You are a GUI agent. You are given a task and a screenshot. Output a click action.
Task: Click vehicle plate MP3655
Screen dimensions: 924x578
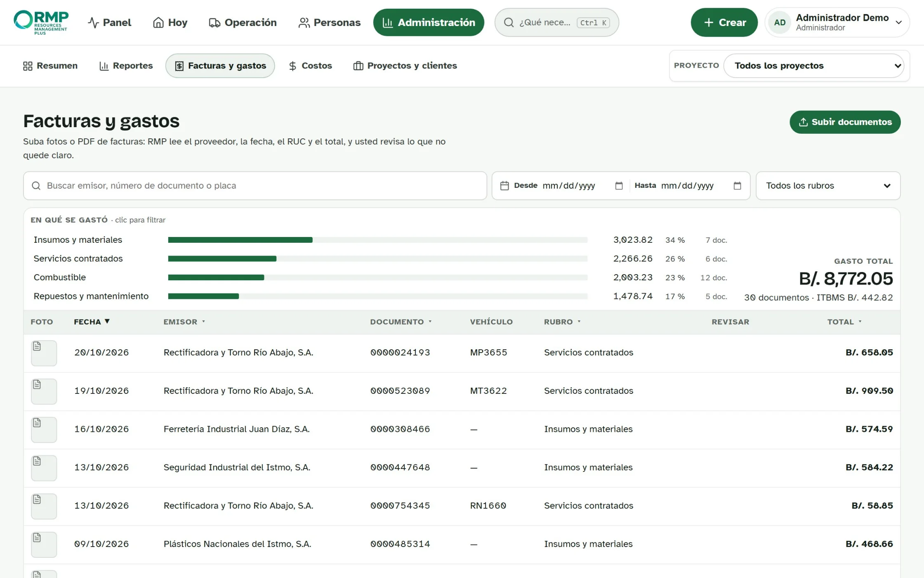tap(488, 353)
